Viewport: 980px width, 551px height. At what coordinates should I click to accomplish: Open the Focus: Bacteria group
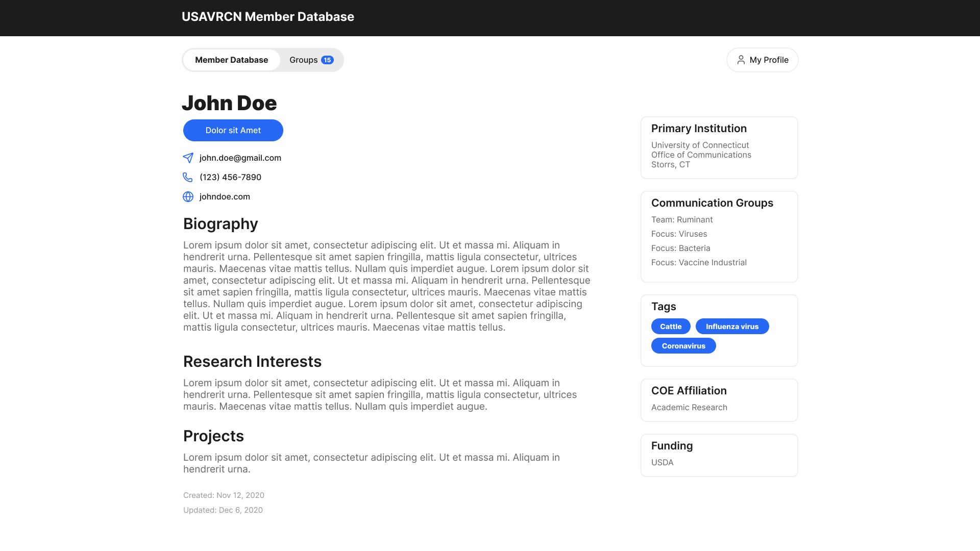tap(680, 248)
